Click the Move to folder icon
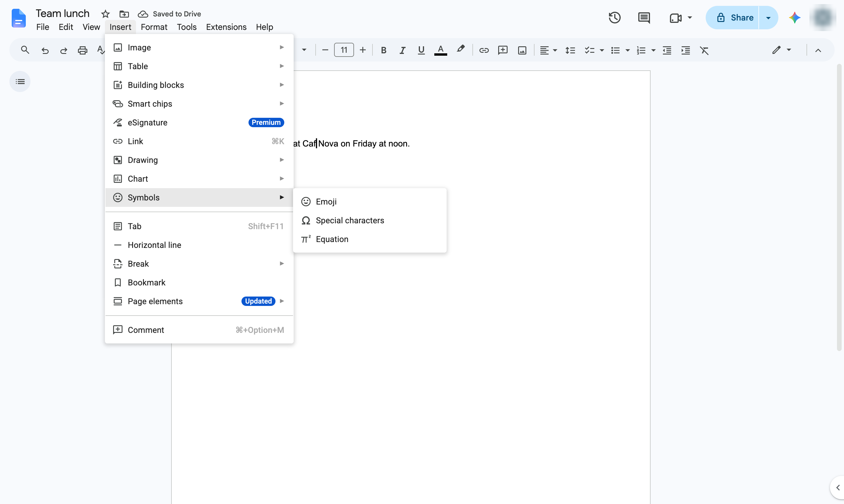The width and height of the screenshot is (844, 504). (124, 14)
